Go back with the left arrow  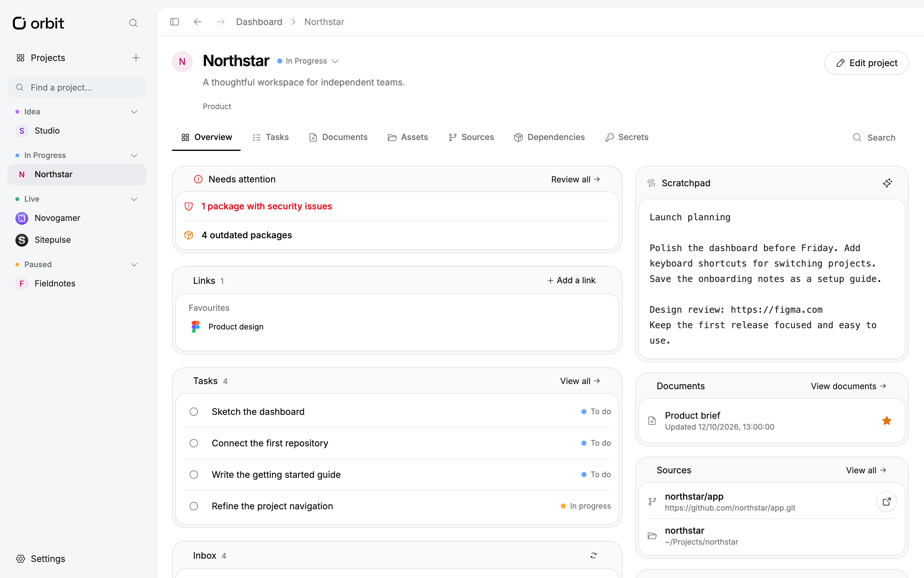(x=197, y=22)
